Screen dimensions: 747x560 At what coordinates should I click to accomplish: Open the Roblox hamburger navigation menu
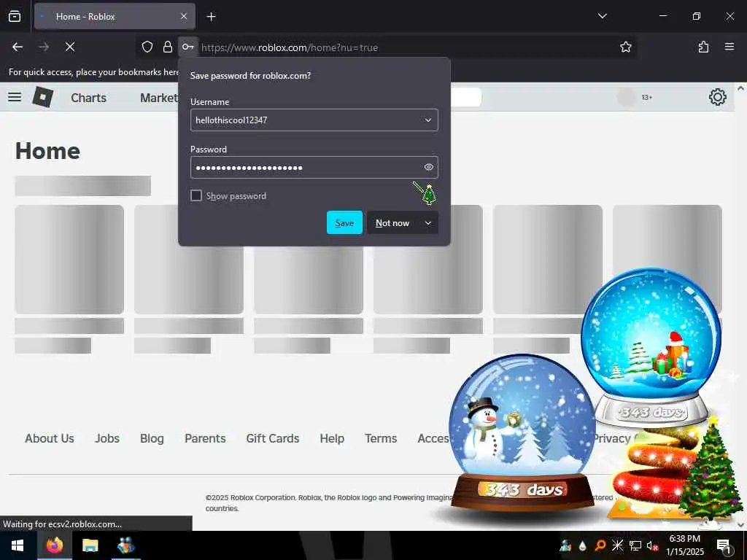[15, 97]
